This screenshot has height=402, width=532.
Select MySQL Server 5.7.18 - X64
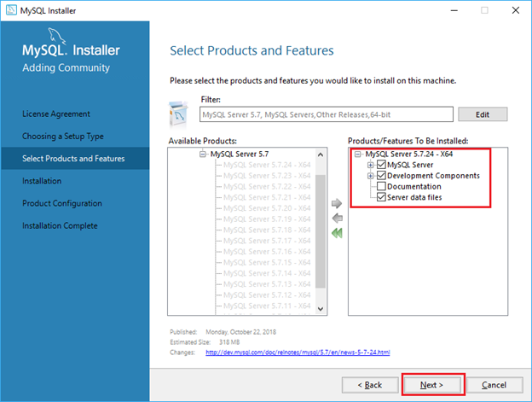[267, 230]
